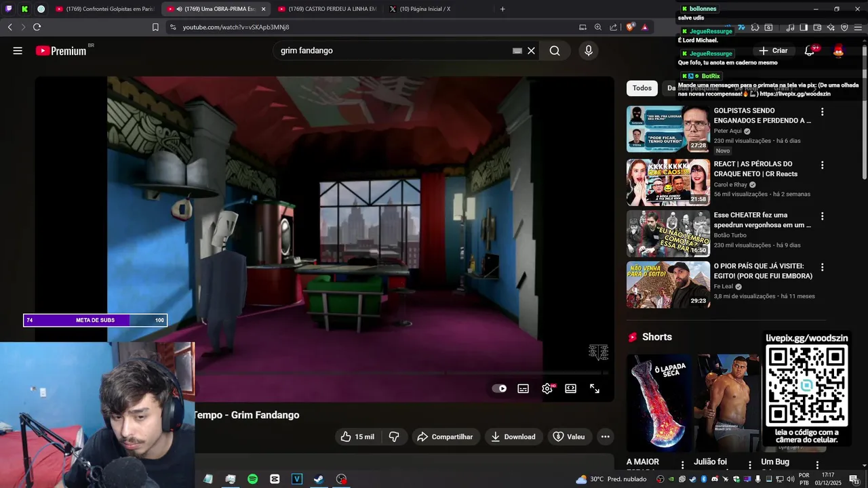Open page zoom magnifier in address bar
This screenshot has height=488, width=868.
598,27
